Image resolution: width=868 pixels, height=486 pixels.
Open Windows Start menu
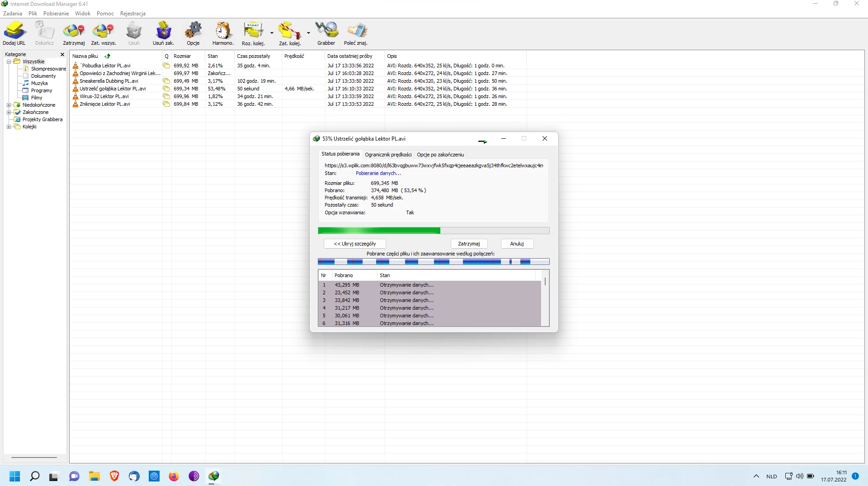tap(14, 476)
